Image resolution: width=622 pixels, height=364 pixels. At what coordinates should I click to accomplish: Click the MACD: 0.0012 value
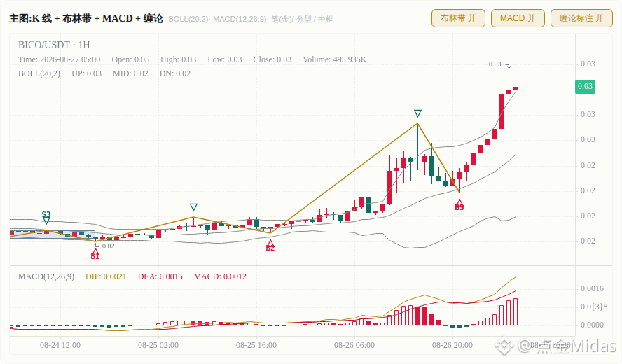click(x=220, y=276)
